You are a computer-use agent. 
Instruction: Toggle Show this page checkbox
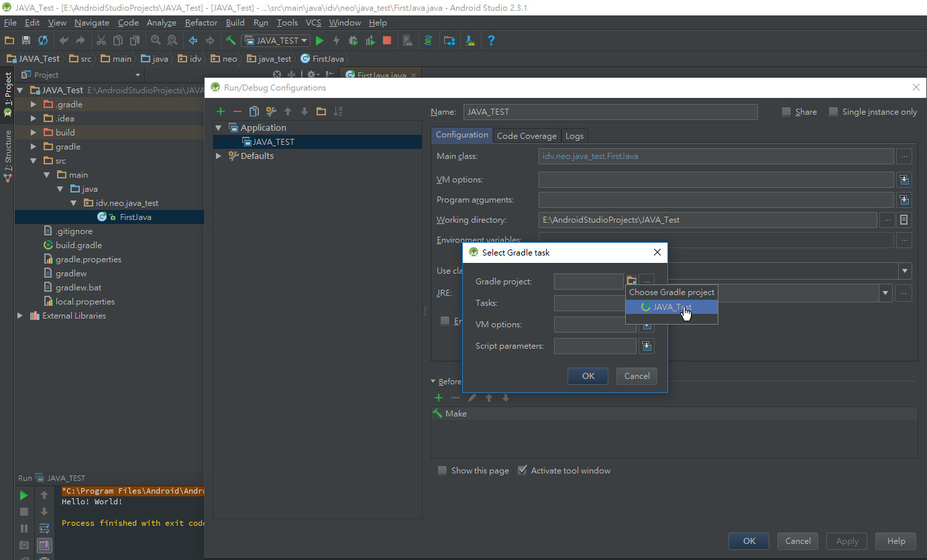pos(442,470)
